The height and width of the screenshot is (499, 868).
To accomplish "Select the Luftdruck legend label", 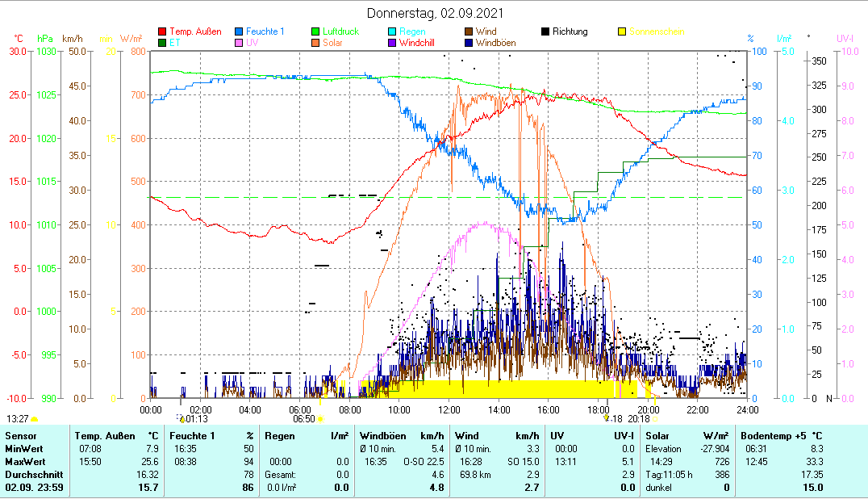I will [x=341, y=31].
